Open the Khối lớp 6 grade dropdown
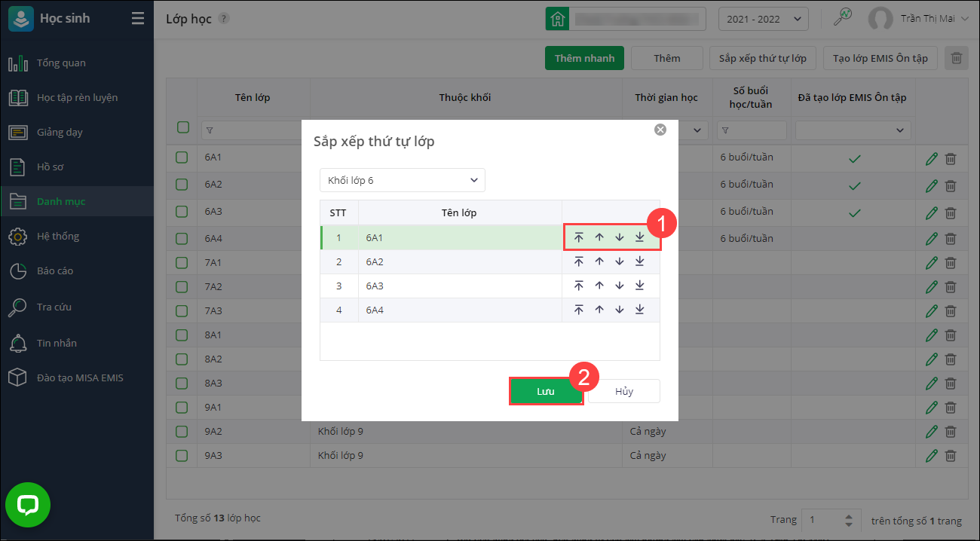This screenshot has height=541, width=980. click(x=403, y=180)
